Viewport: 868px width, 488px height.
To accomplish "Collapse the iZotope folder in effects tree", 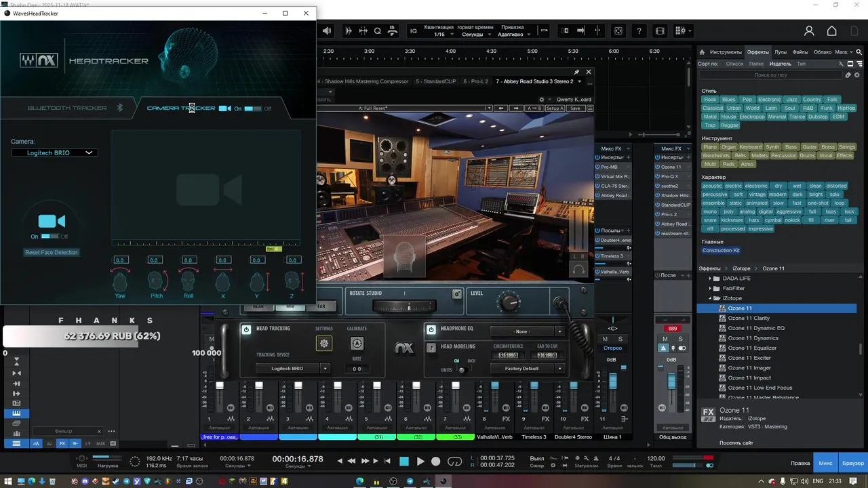I will pyautogui.click(x=710, y=298).
